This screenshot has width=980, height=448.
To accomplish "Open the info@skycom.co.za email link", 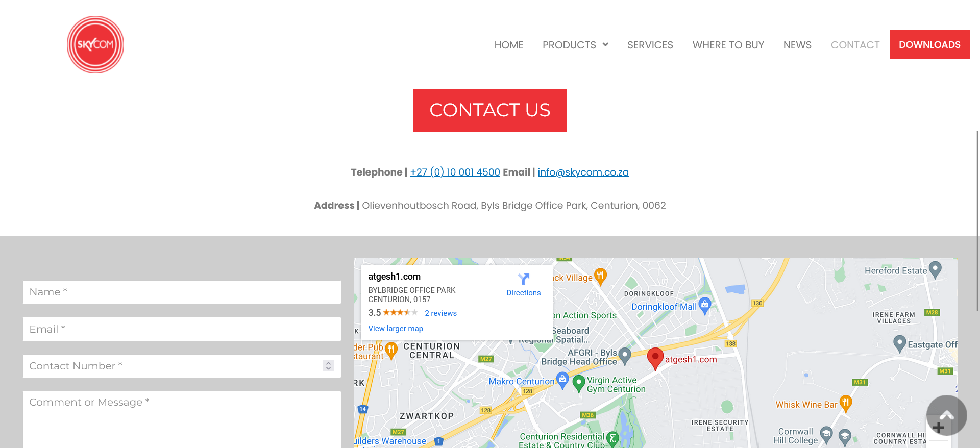I will (583, 172).
